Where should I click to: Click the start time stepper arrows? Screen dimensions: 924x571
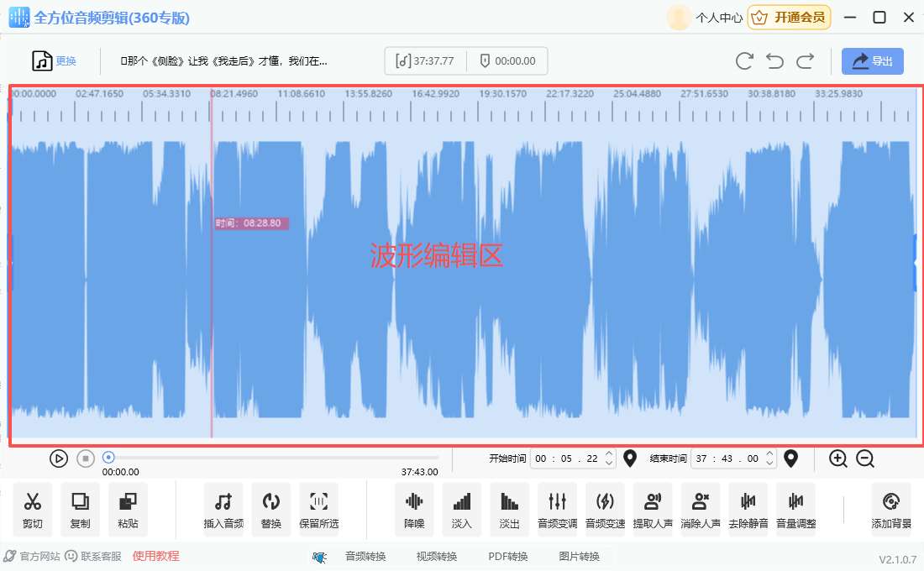pos(610,458)
